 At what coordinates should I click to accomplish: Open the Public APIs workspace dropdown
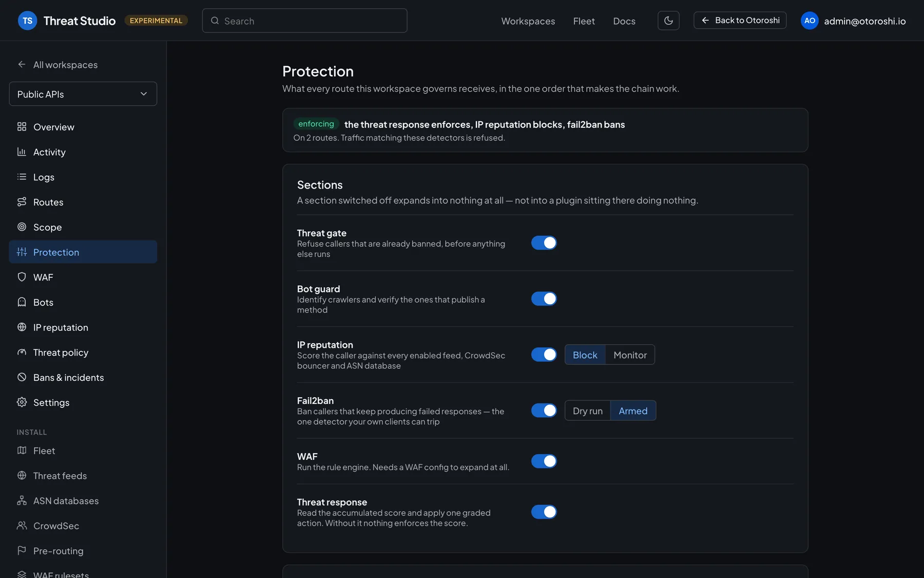83,94
